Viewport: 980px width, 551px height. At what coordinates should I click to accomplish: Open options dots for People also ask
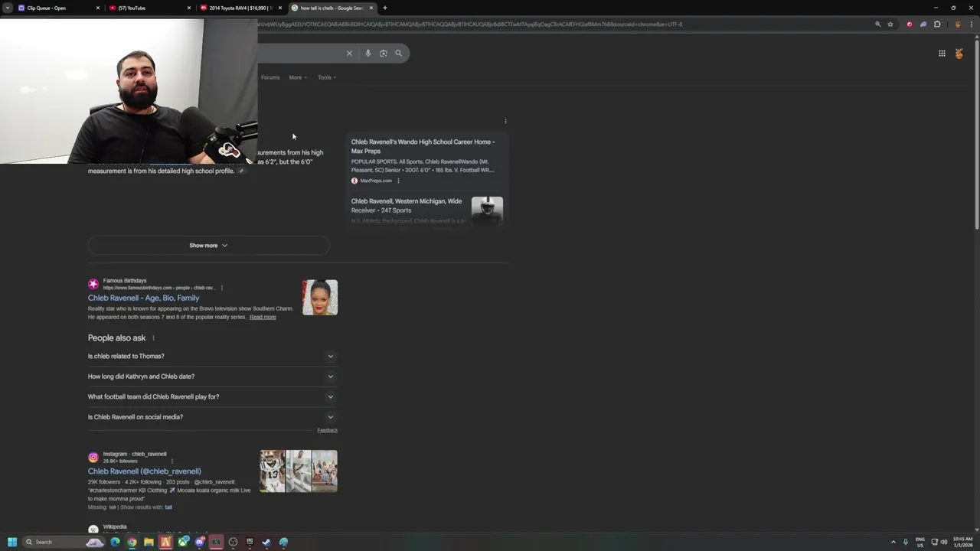pos(153,338)
